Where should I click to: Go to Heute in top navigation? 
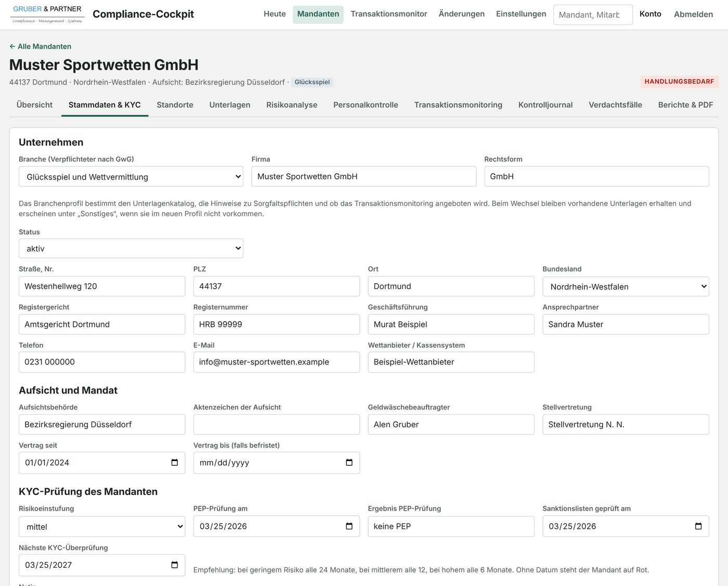(x=275, y=14)
